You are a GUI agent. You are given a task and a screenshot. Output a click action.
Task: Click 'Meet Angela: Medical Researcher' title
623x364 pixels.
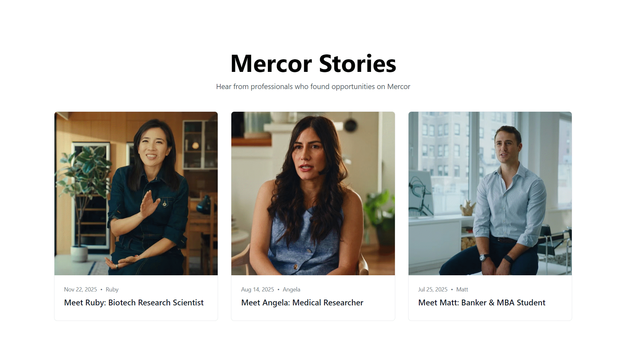(302, 302)
